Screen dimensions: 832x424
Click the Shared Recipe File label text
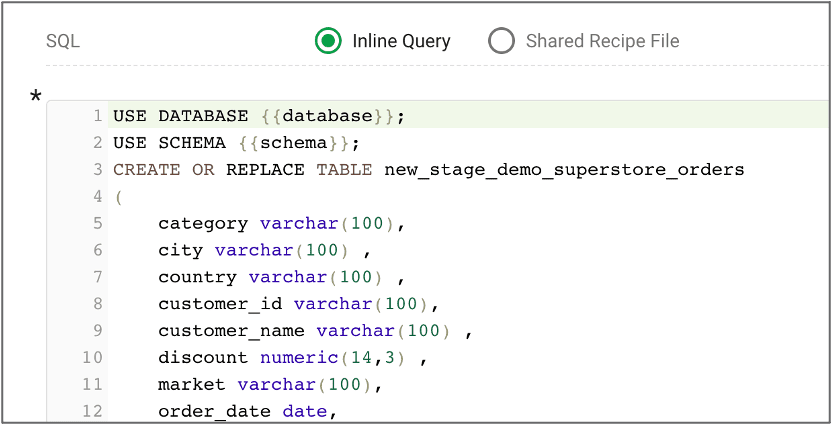(602, 41)
